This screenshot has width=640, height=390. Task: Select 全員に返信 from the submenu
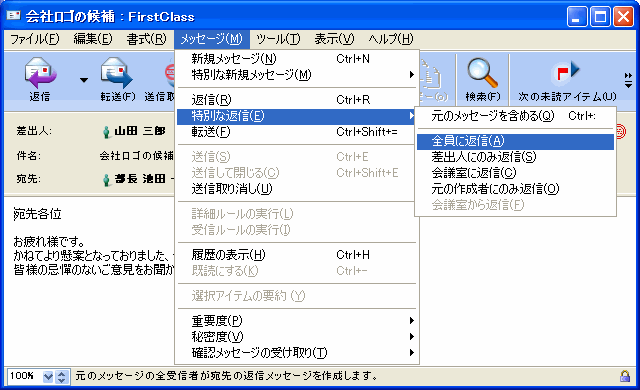pyautogui.click(x=516, y=141)
